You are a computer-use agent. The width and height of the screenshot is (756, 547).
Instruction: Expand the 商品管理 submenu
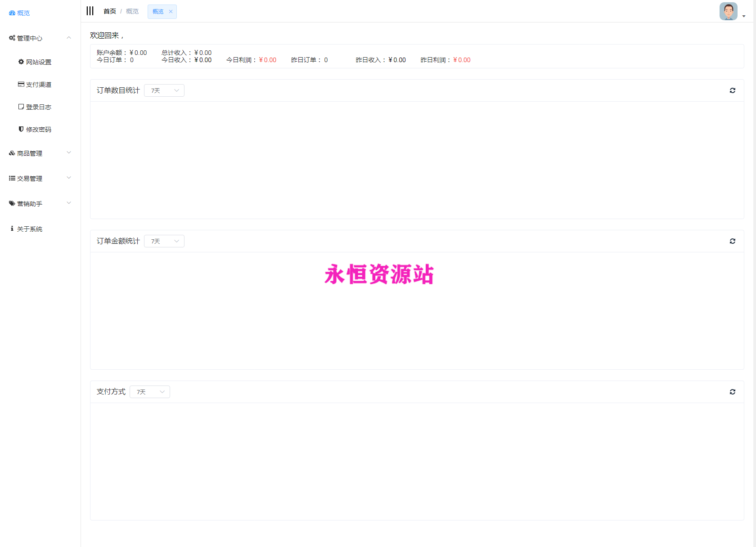pos(69,153)
